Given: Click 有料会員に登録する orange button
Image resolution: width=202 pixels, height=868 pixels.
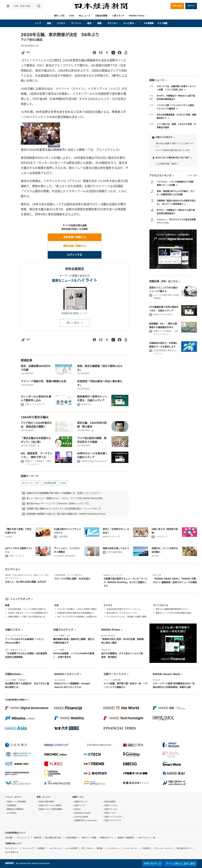Looking at the screenshot, I should tap(74, 237).
